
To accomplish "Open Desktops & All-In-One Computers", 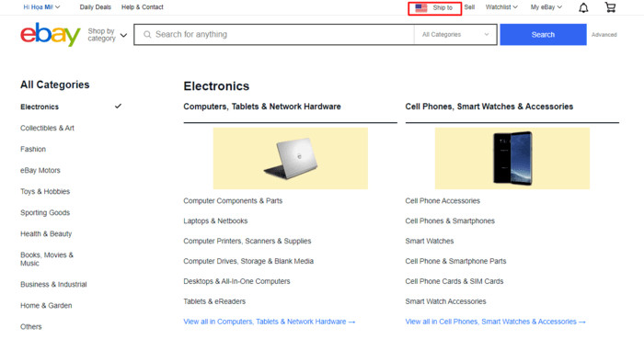I will [x=236, y=281].
